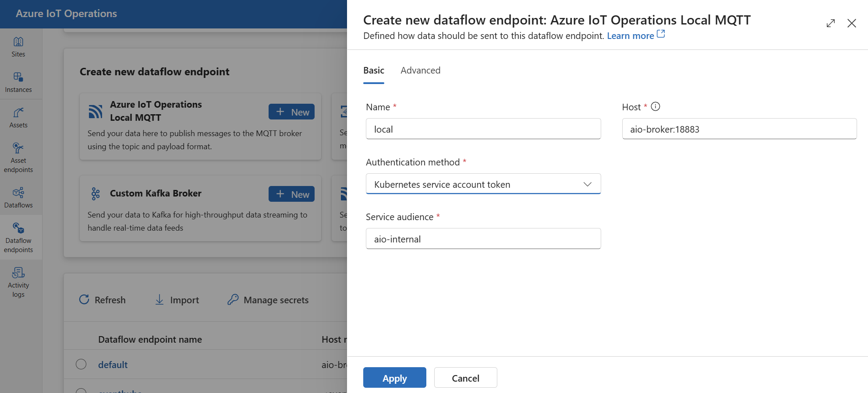Screen dimensions: 868x393
Task: Click the chevron on Authentication method combo box
Action: tap(588, 184)
